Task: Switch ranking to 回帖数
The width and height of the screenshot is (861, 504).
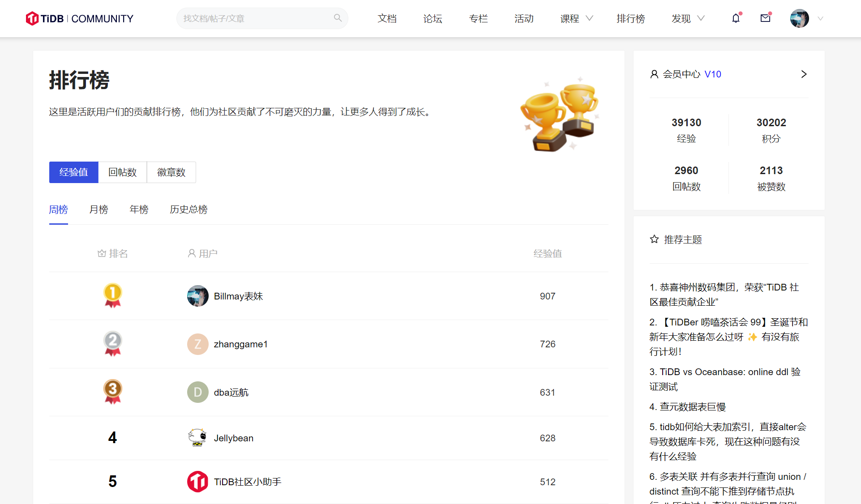Action: (122, 172)
